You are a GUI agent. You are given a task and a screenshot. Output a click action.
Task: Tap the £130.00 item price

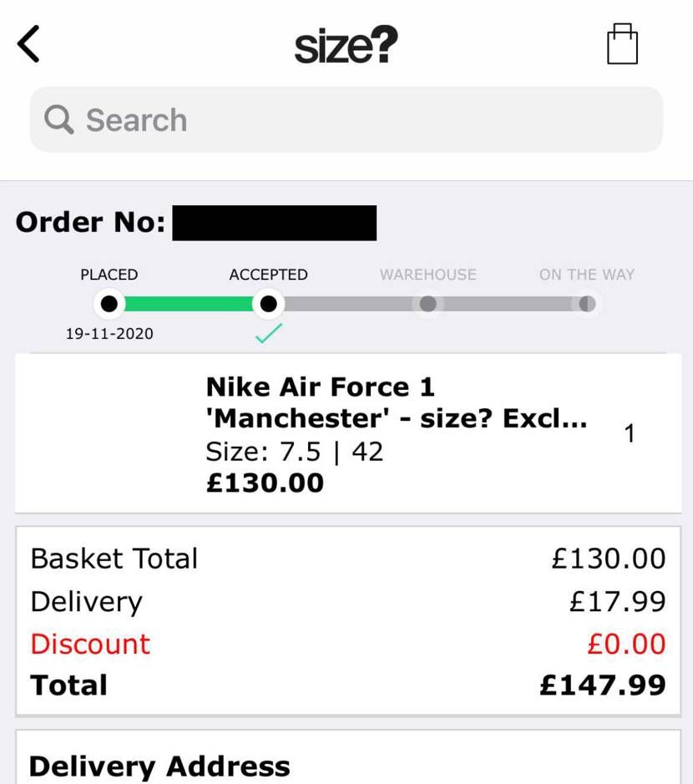coord(265,483)
